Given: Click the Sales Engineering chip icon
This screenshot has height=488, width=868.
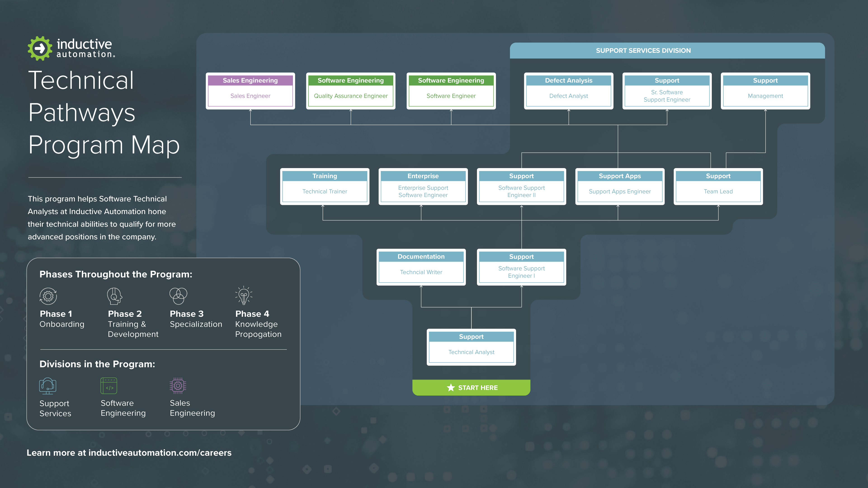Looking at the screenshot, I should (178, 386).
